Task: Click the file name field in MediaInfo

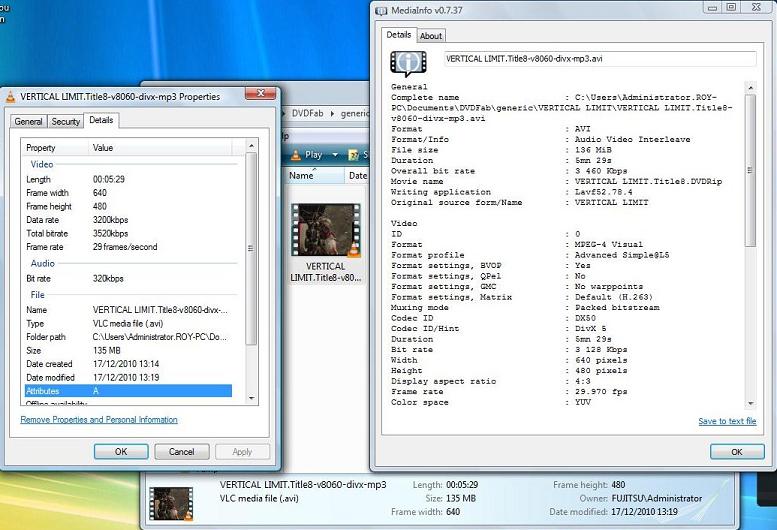Action: (600, 58)
